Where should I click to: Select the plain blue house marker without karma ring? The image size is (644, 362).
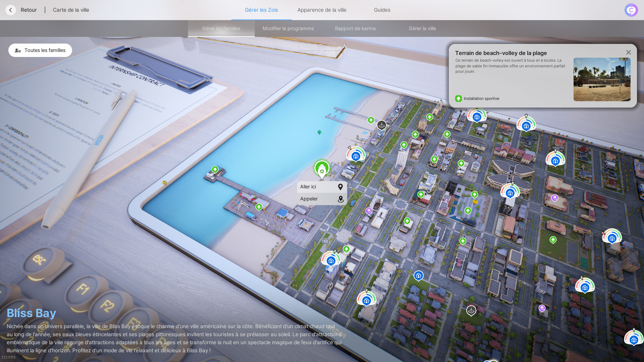[x=418, y=276]
